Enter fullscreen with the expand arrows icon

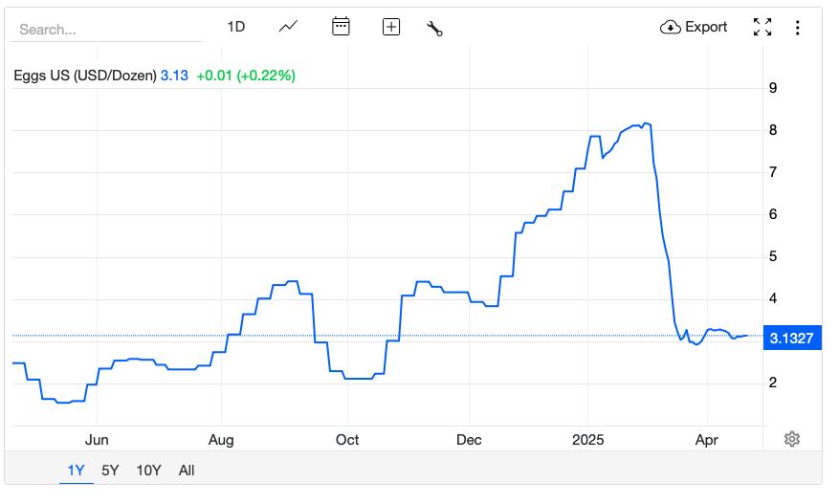762,27
